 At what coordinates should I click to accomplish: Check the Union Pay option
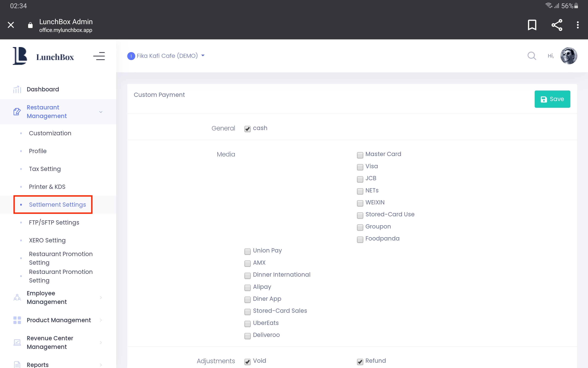[247, 251]
